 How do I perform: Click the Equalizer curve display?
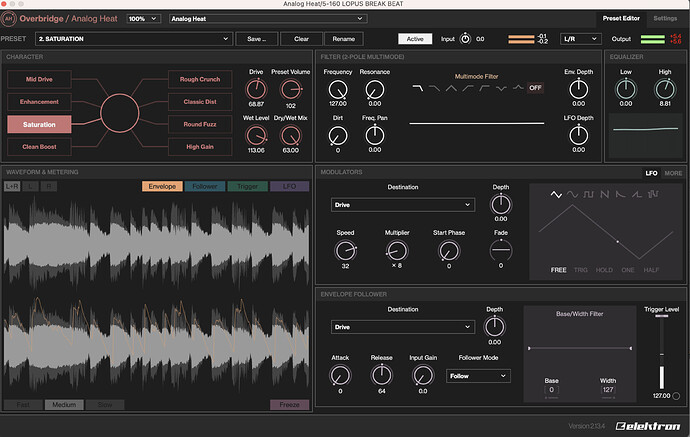645,136
